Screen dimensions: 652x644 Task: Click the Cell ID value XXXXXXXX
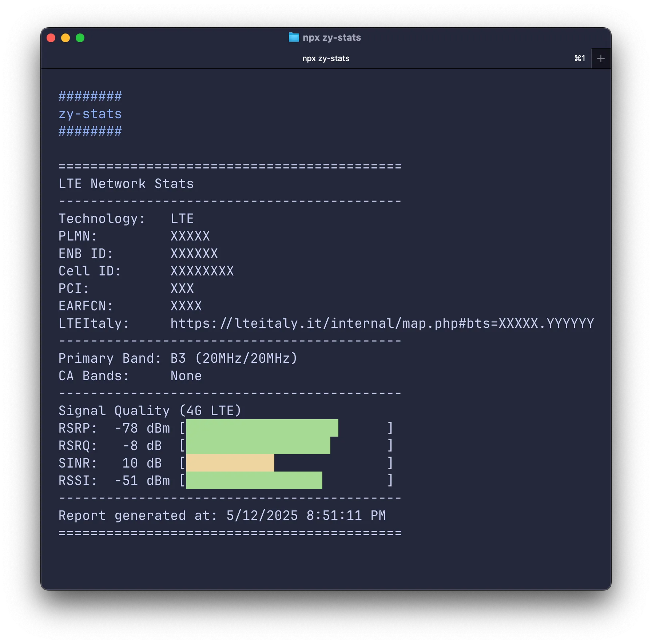(202, 271)
